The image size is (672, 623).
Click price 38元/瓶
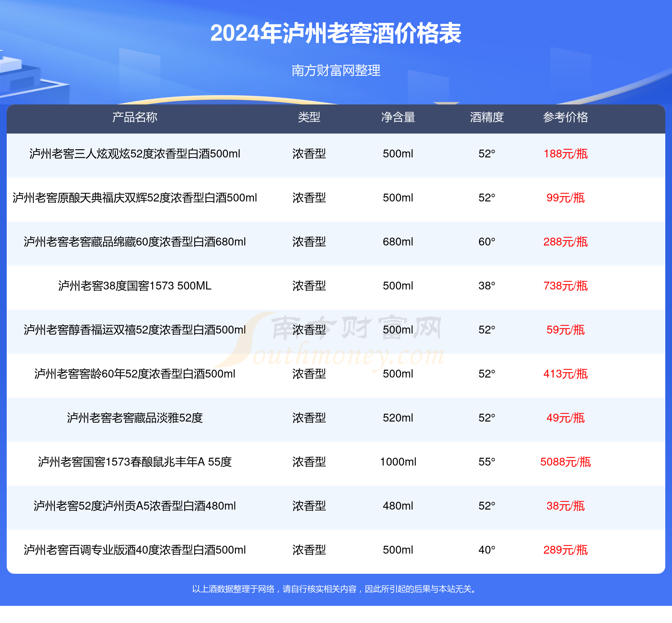(x=566, y=506)
